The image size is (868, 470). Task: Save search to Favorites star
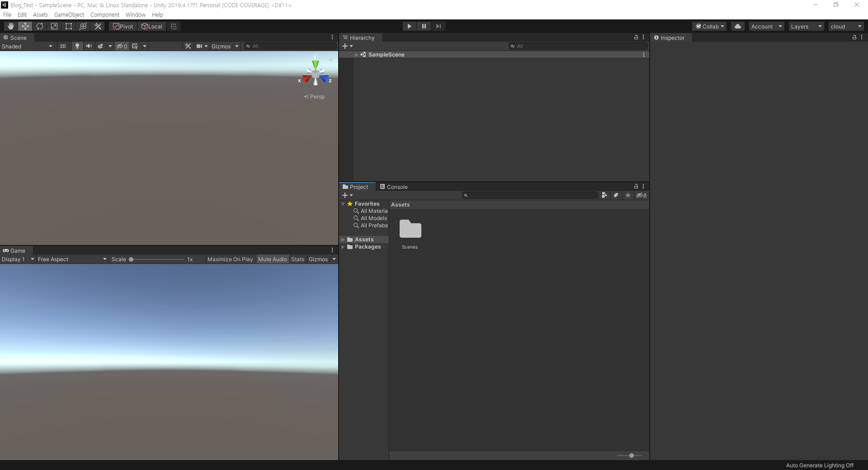pos(628,195)
